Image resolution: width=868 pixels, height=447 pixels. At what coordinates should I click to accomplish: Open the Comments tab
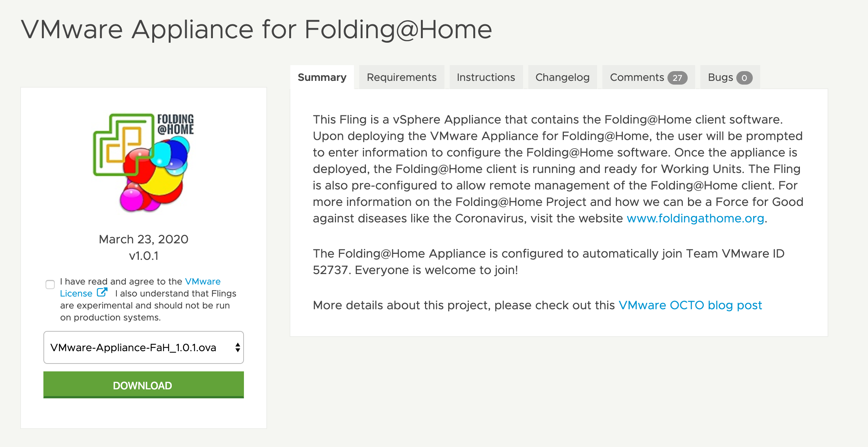[x=638, y=77]
